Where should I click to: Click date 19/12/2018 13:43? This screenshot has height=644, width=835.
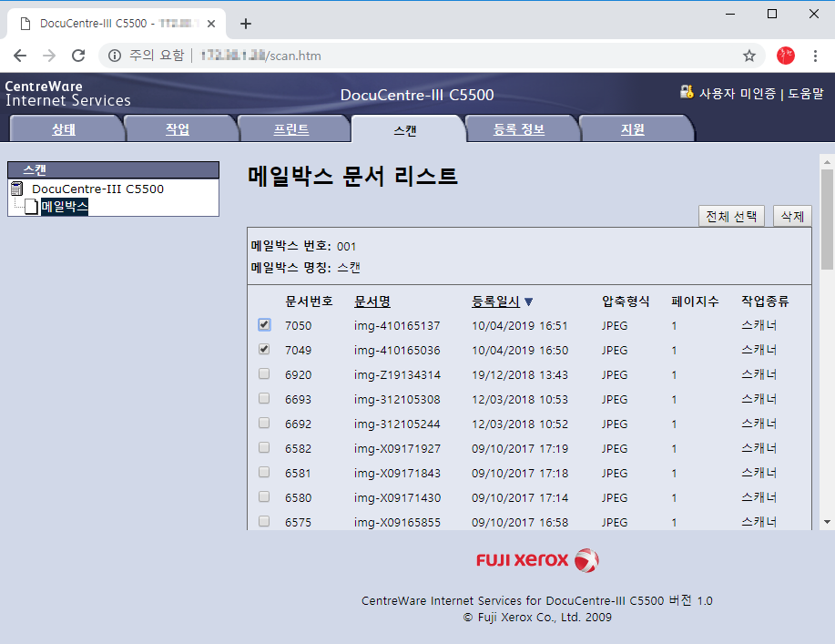coord(520,374)
